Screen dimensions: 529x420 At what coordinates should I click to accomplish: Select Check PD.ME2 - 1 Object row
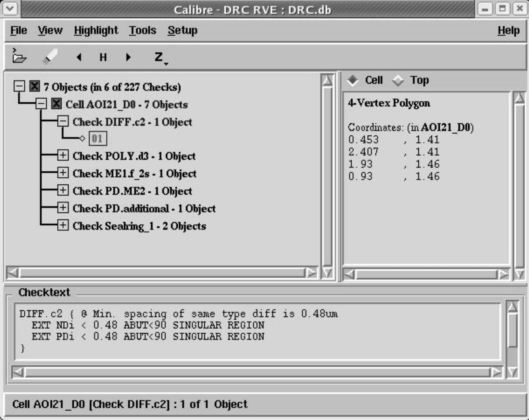(x=132, y=191)
